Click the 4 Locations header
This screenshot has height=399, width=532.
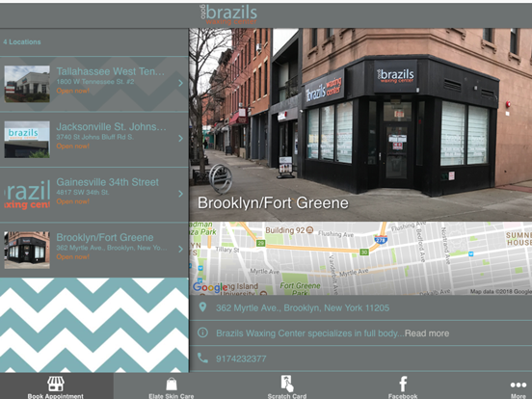(22, 42)
